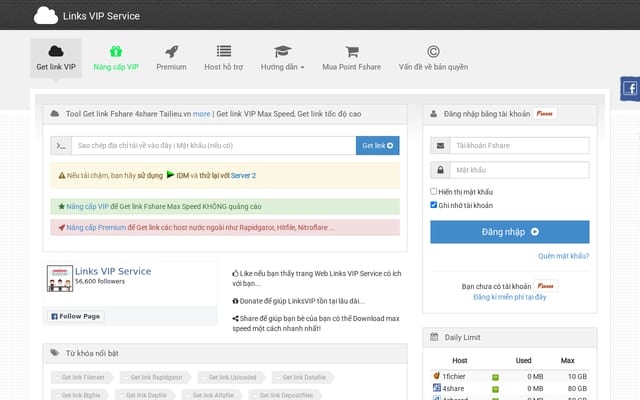This screenshot has width=640, height=400.
Task: Click the 1fichier host icon
Action: tap(437, 376)
